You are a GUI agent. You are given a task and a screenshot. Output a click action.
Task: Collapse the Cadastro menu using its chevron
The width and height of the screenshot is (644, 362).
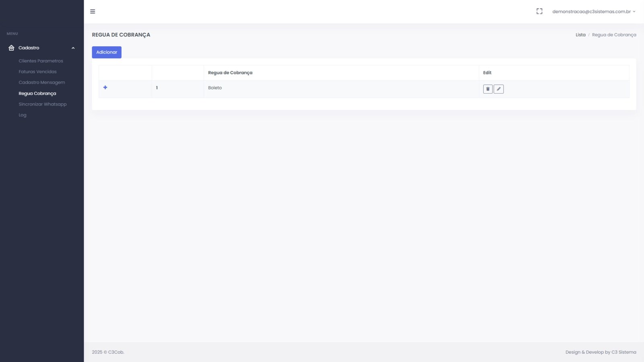click(73, 48)
